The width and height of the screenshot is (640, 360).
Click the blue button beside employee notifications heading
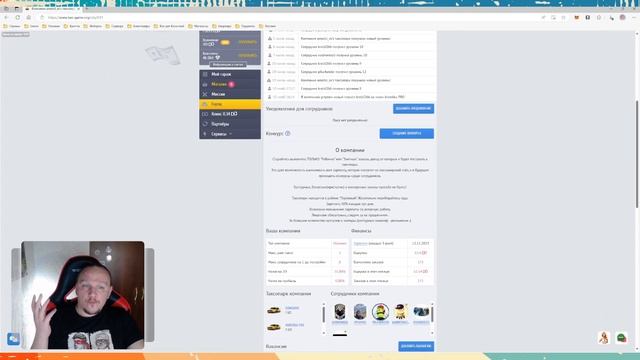(x=413, y=109)
